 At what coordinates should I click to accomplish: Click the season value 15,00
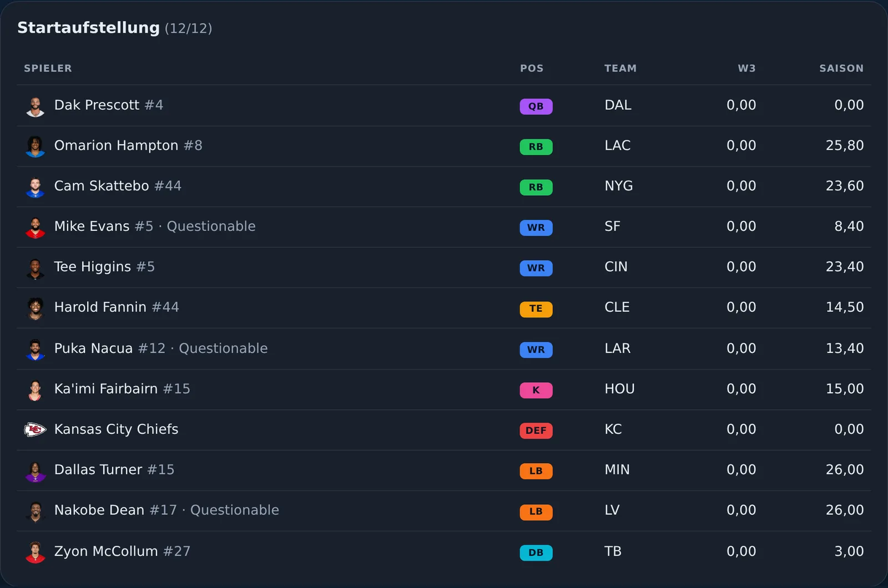click(x=845, y=389)
